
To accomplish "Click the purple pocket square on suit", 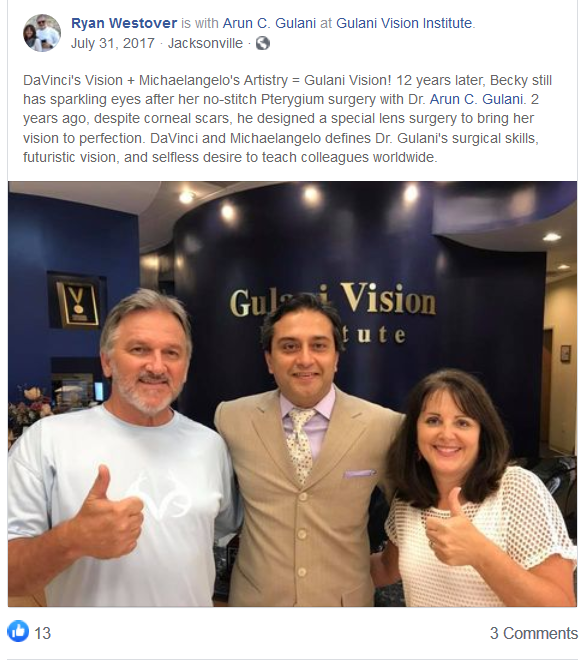I will (x=359, y=473).
